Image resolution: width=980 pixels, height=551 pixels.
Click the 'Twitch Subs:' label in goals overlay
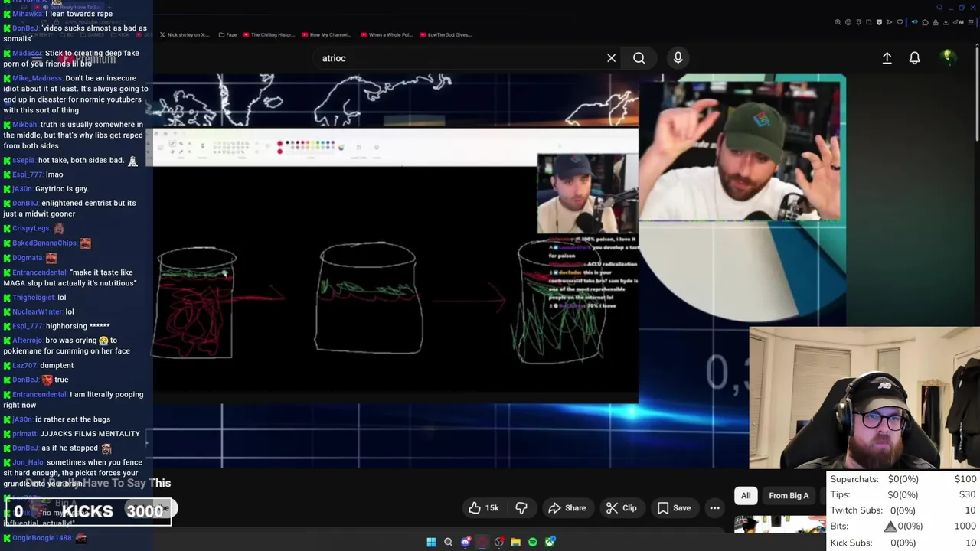856,510
